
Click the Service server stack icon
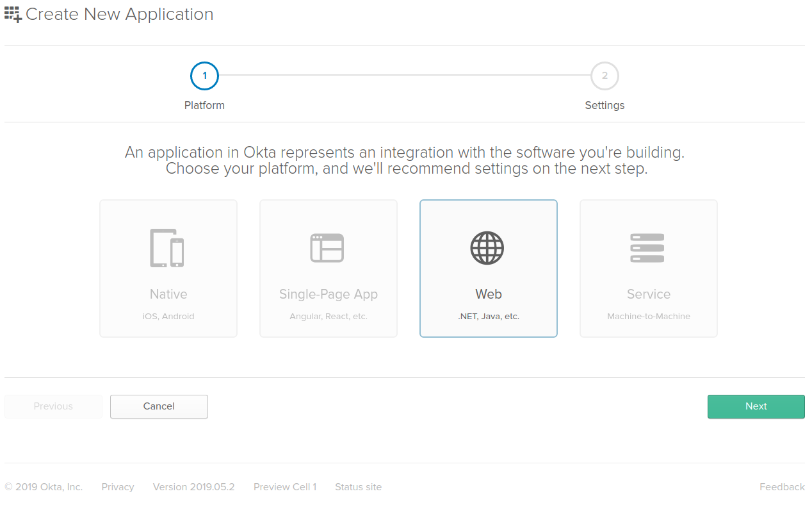[647, 248]
